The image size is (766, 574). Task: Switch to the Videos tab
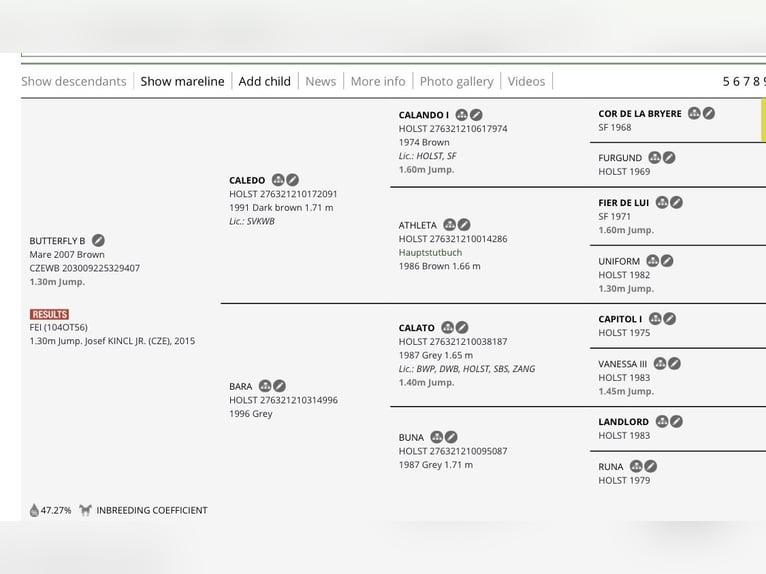(x=526, y=81)
